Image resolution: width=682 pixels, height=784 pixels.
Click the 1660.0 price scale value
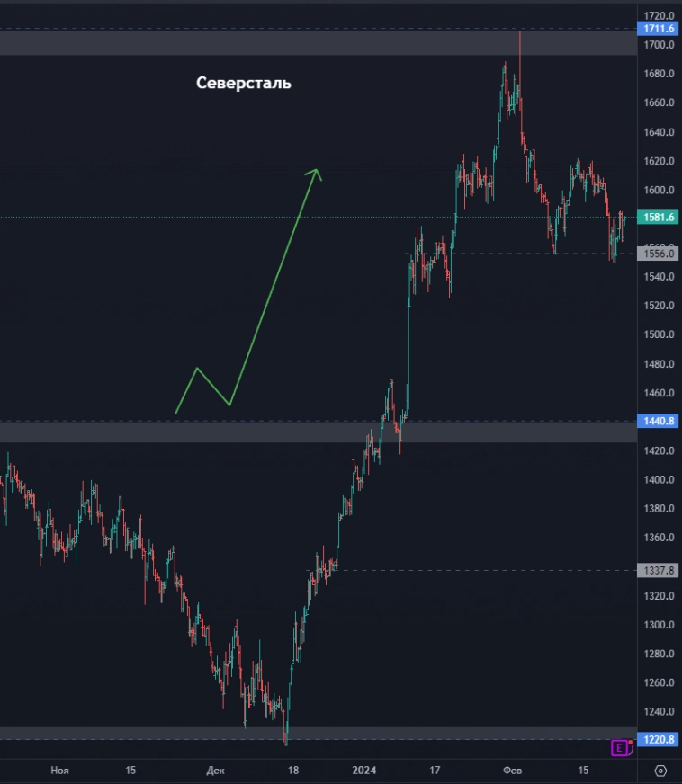659,102
